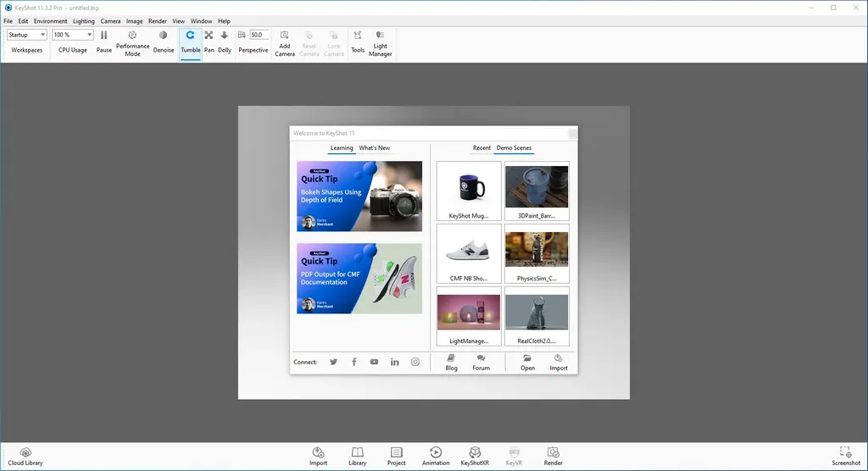
Task: Open the Library panel
Action: pos(358,457)
